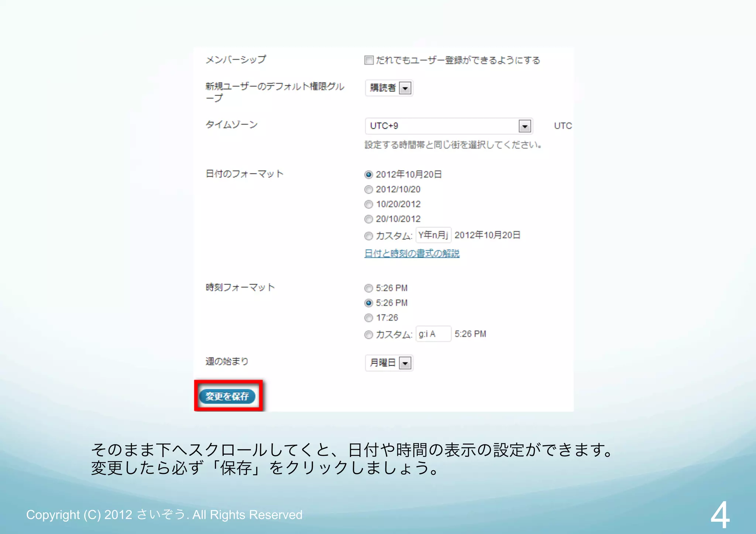This screenshot has height=534, width=756.
Task: Select the 2012/10/20 date format radio
Action: tap(368, 189)
